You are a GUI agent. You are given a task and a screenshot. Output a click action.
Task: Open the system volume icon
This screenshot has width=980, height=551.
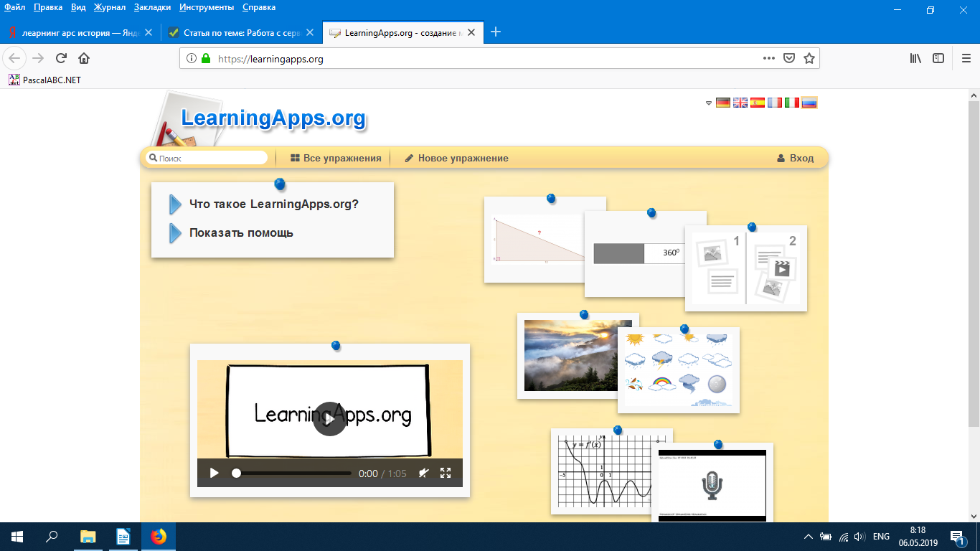(859, 536)
